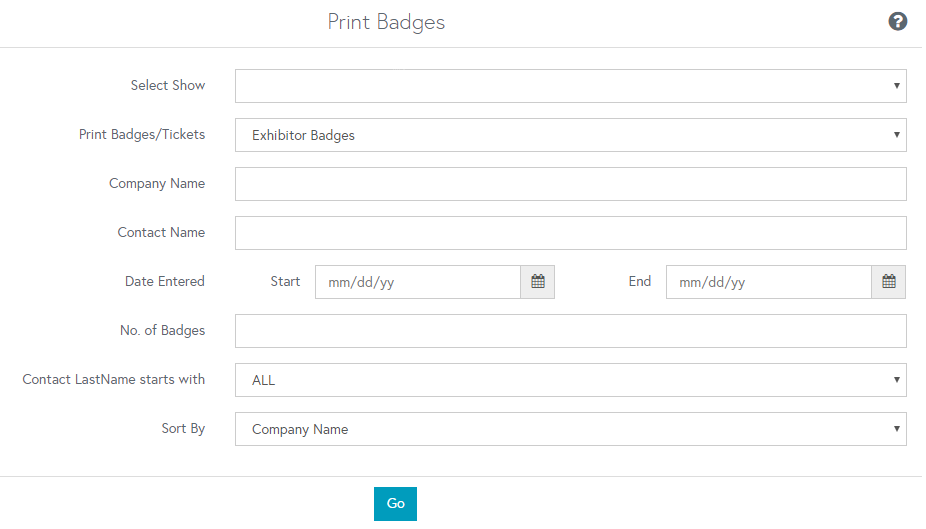
Task: Click the No. of Badges label text
Action: click(x=162, y=330)
